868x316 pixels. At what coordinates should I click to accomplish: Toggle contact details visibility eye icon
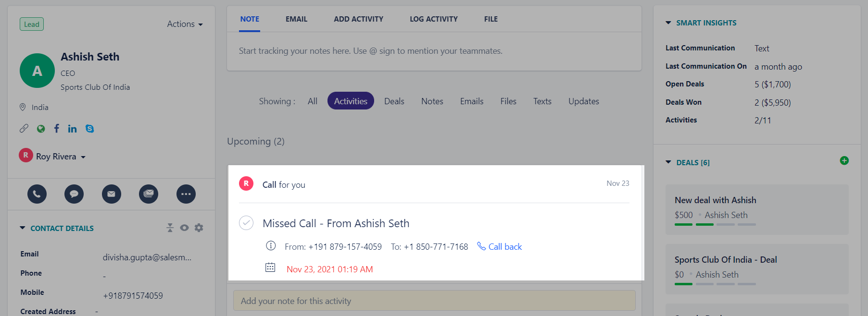184,228
